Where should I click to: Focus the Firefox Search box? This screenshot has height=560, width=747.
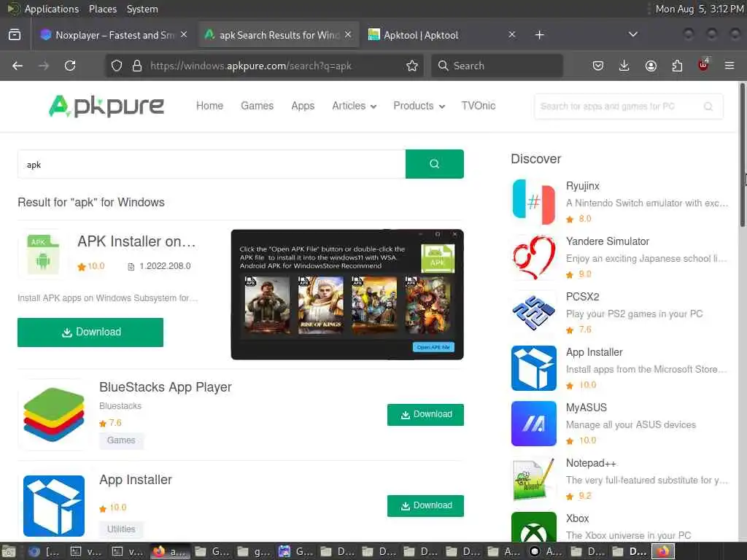(497, 66)
